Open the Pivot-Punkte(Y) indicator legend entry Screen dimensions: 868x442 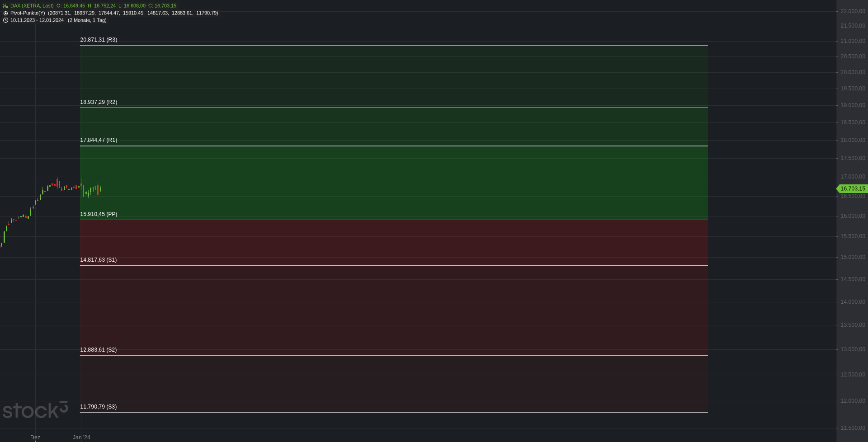[28, 13]
